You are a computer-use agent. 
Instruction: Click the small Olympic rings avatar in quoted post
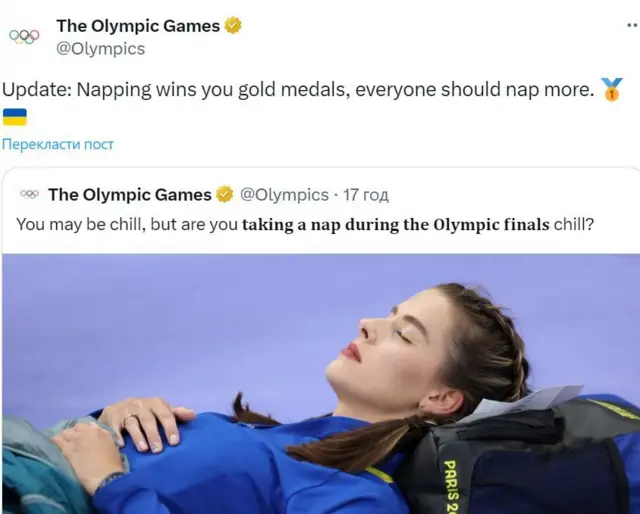click(x=29, y=195)
